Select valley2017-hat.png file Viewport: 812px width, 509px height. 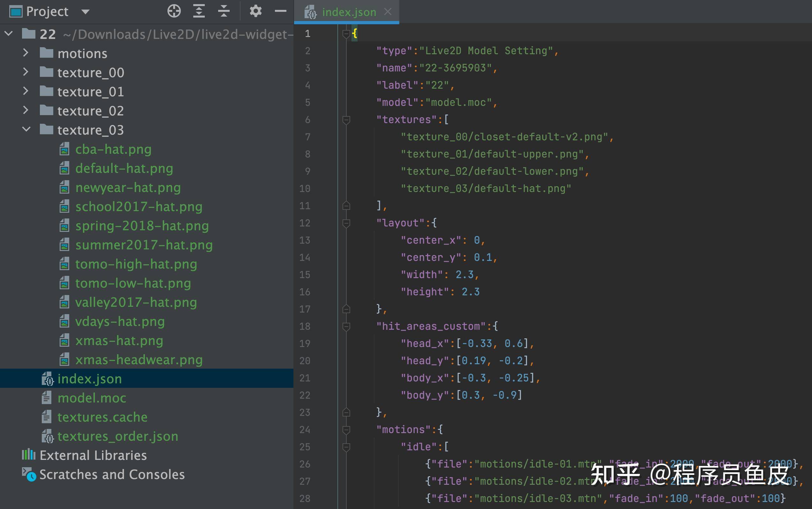pos(136,303)
